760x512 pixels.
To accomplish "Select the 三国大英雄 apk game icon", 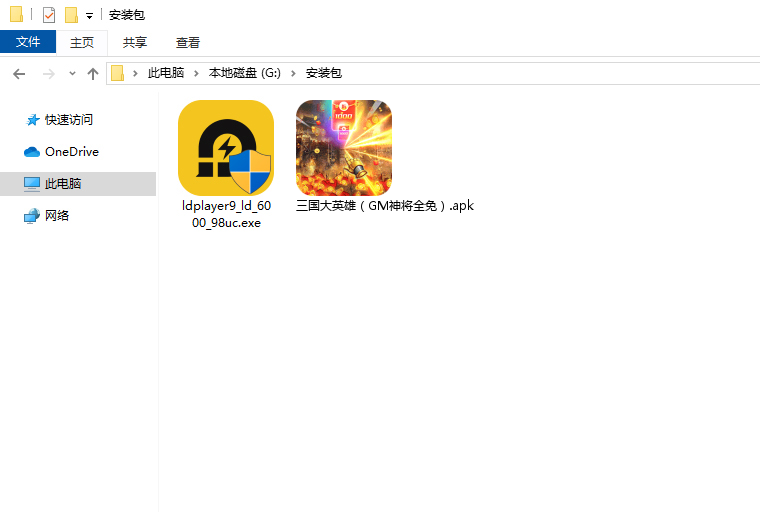I will tap(344, 148).
